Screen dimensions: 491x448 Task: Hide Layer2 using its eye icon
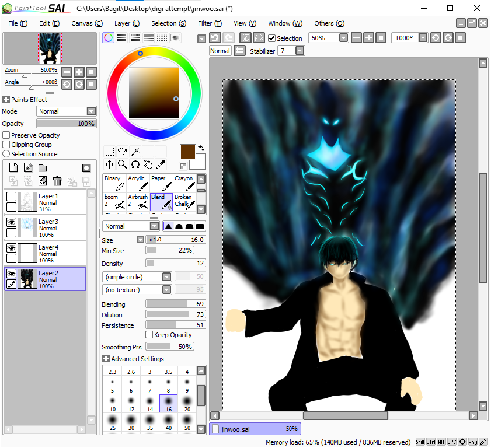pos(11,274)
